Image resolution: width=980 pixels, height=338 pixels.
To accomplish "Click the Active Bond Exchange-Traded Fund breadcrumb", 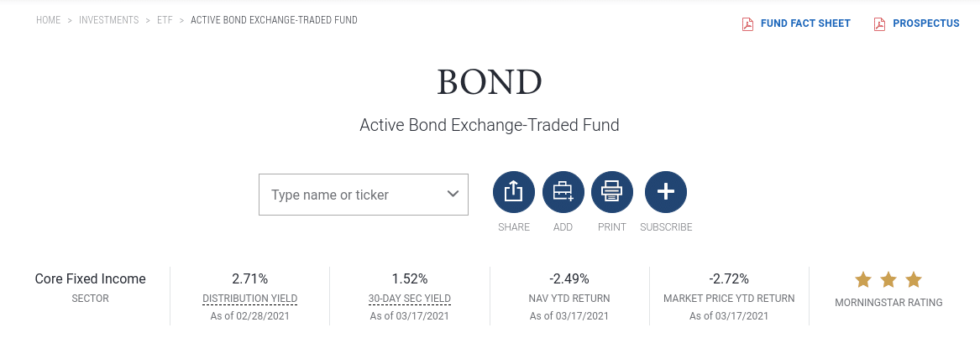I will pos(274,20).
